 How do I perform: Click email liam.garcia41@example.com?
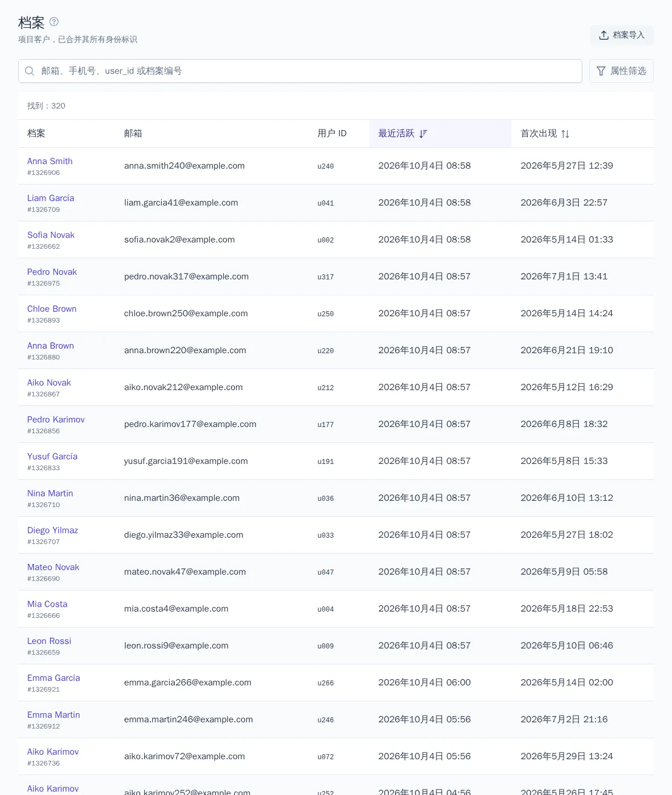pos(181,203)
